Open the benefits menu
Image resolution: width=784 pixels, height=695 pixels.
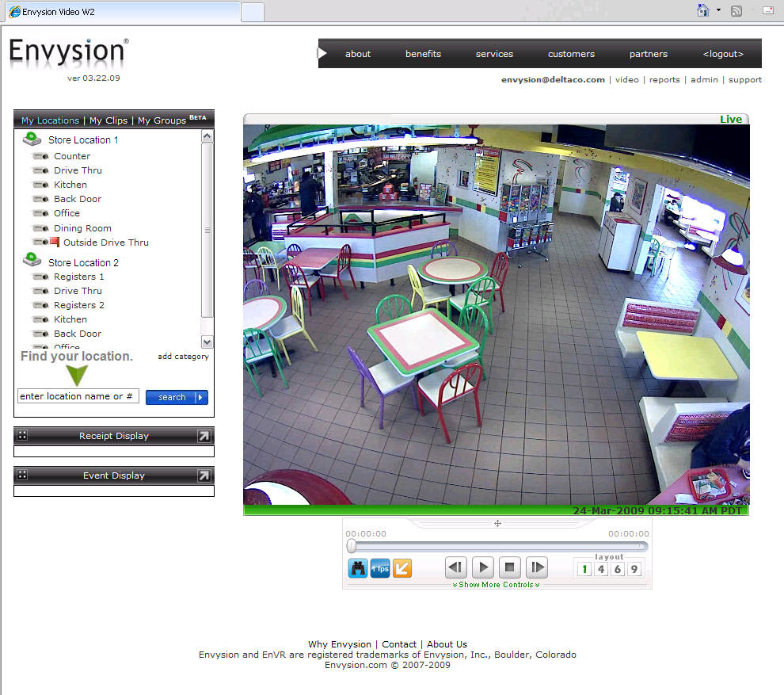[x=423, y=54]
